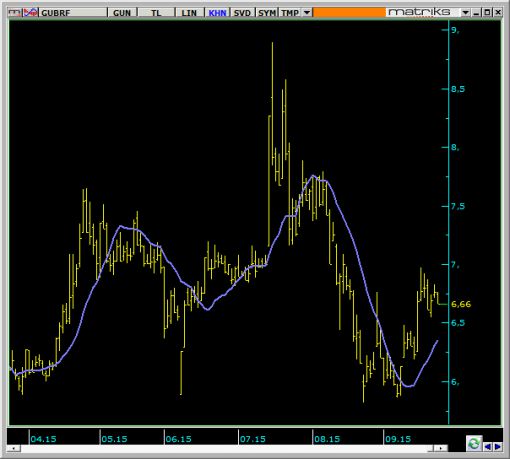Viewport: 510px width, 459px height.
Task: Select the SYM toolbar item
Action: pyautogui.click(x=267, y=13)
